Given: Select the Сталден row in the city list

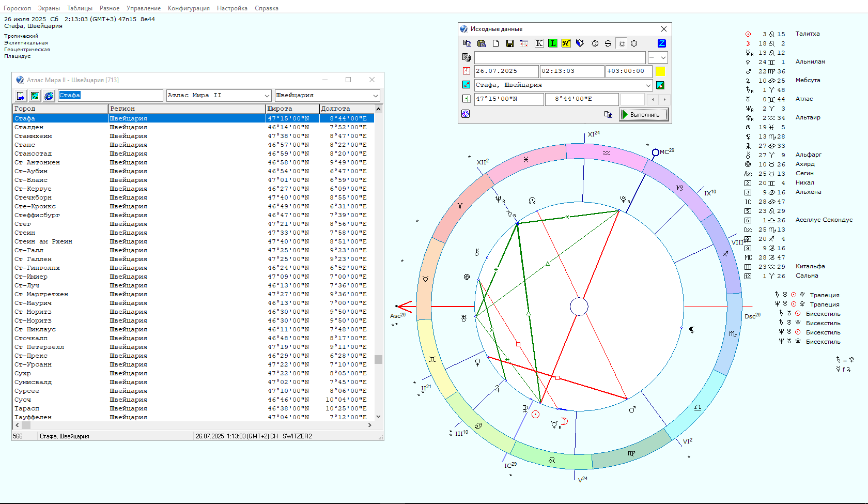Looking at the screenshot, I should click(29, 127).
